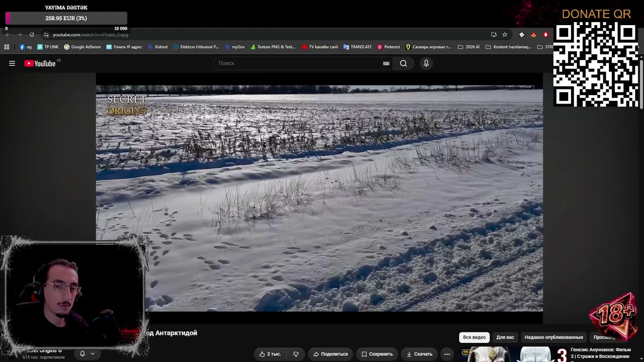Expand the subscription options chevron

point(93,353)
